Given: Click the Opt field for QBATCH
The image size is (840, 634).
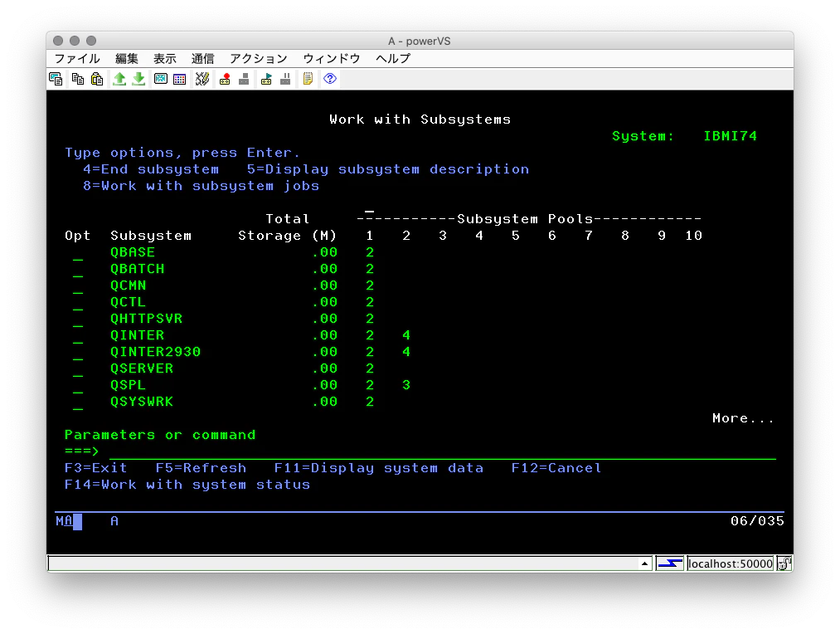Looking at the screenshot, I should click(78, 270).
